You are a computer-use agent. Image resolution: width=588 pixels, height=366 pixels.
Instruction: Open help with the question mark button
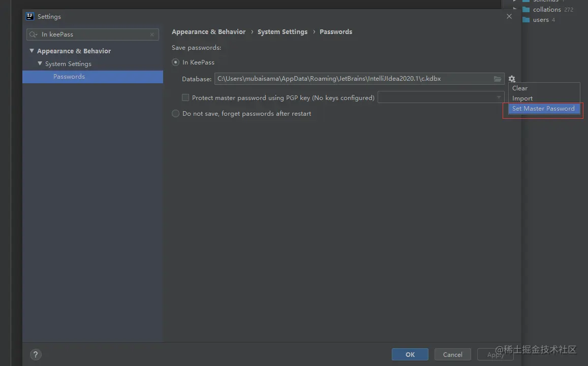click(36, 354)
